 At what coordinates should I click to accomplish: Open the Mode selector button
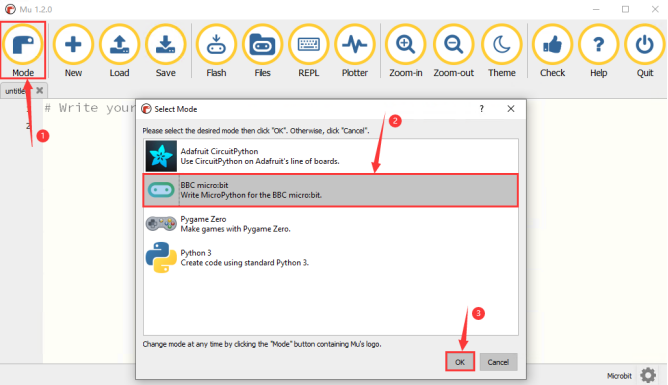[x=23, y=50]
